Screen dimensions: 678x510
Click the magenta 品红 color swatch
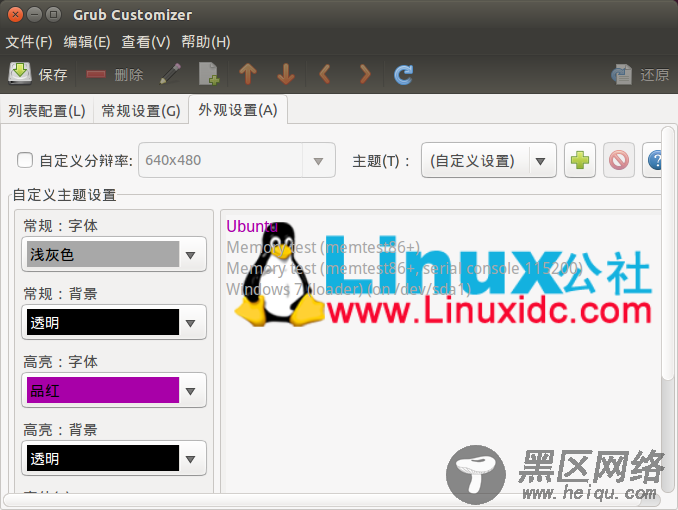[103, 390]
